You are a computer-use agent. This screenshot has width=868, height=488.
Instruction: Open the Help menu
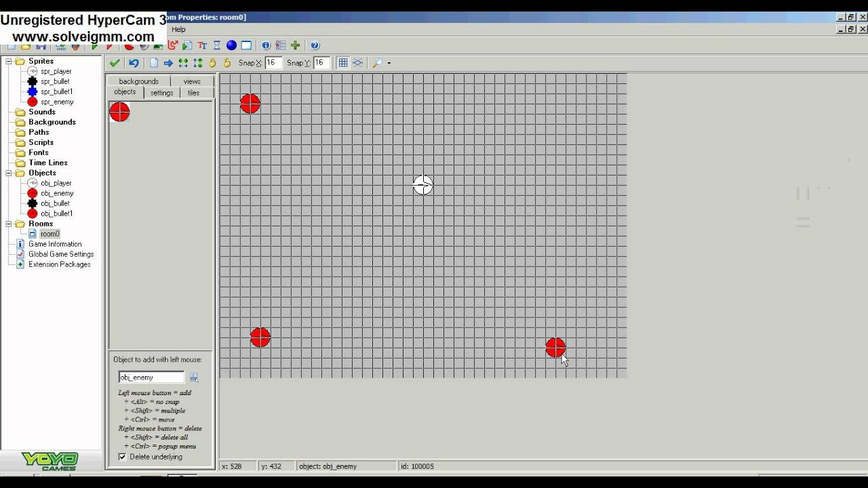click(178, 29)
